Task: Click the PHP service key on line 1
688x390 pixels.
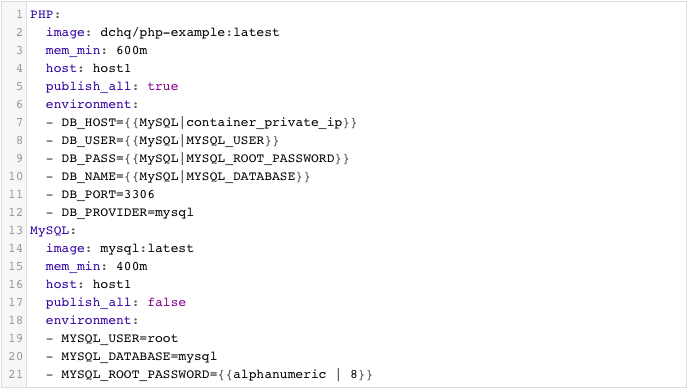Action: [42, 14]
